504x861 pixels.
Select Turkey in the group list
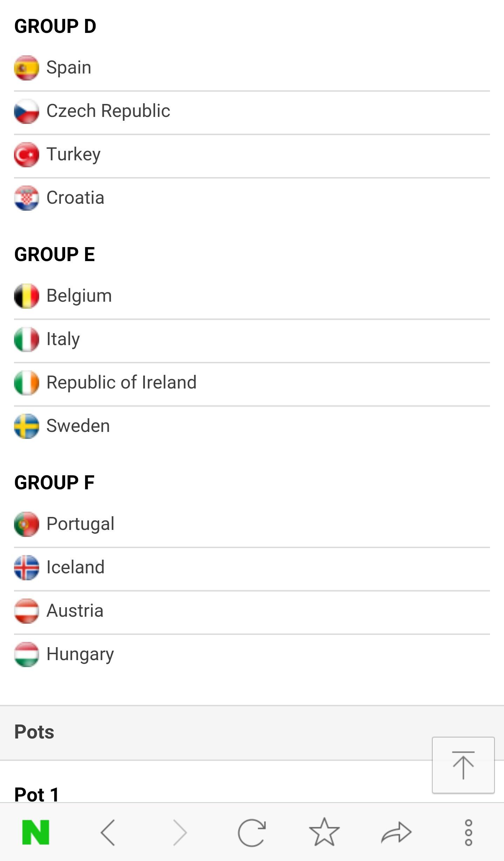[x=73, y=154]
